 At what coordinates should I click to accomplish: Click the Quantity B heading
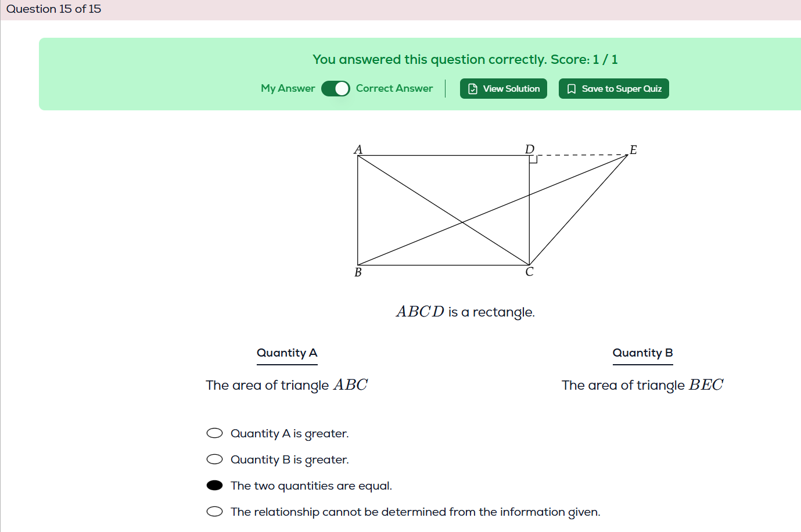point(642,353)
